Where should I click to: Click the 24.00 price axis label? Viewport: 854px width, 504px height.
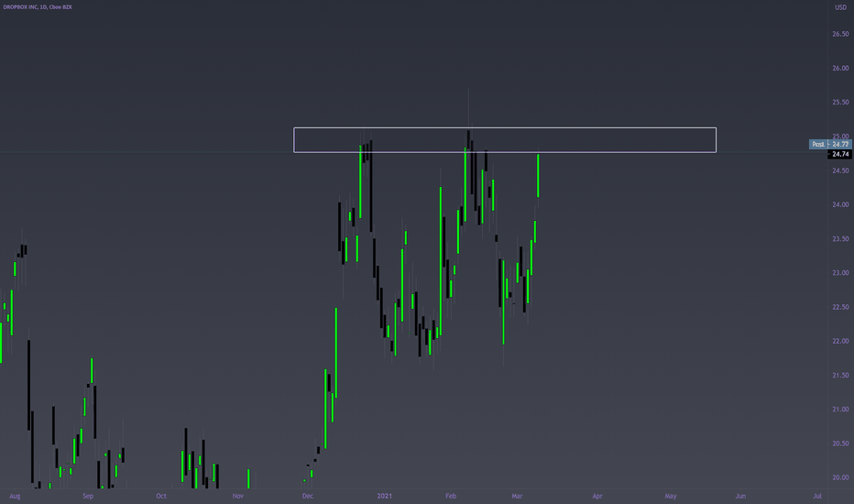[840, 204]
